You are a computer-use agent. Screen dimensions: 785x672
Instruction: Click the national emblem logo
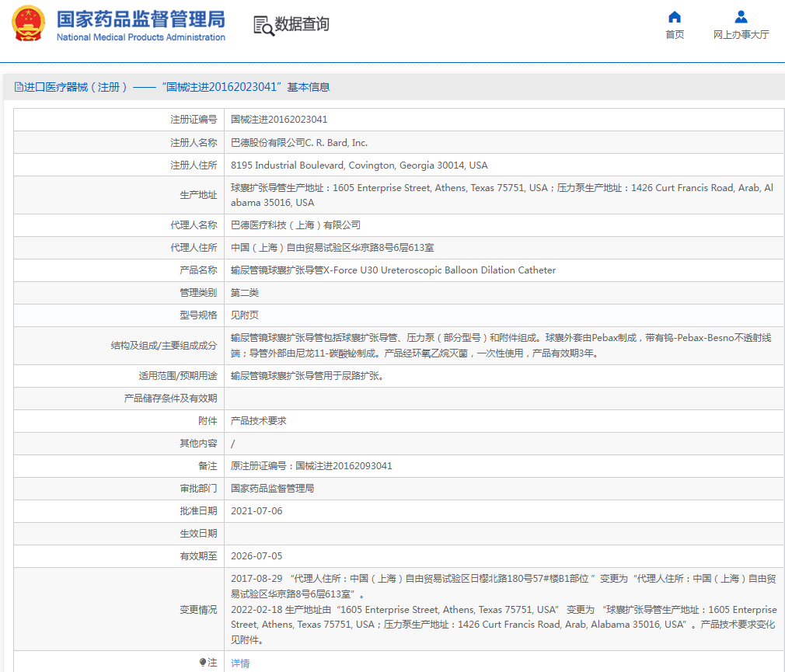[x=28, y=23]
